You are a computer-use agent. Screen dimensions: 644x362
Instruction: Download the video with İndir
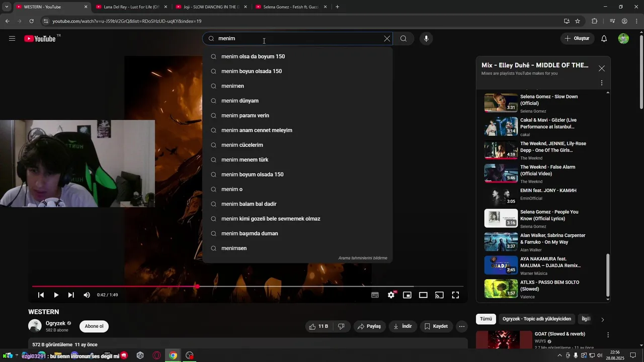coord(403,326)
